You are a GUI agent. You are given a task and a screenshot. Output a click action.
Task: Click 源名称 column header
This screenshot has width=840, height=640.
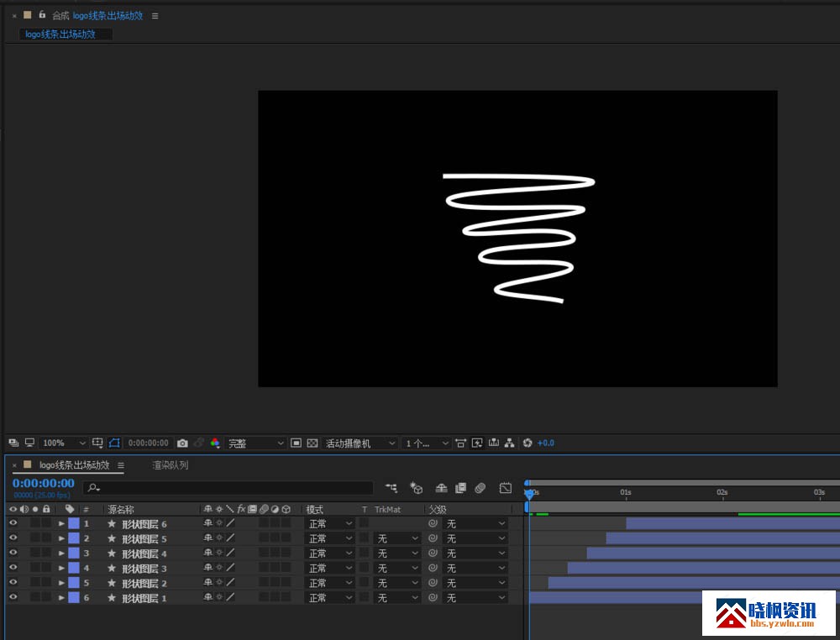click(x=121, y=509)
